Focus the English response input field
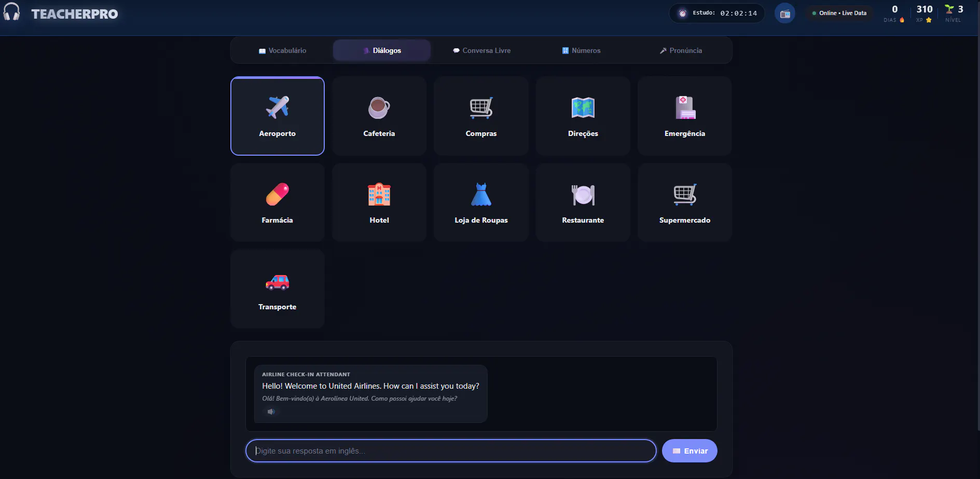The width and height of the screenshot is (980, 479). click(x=451, y=451)
